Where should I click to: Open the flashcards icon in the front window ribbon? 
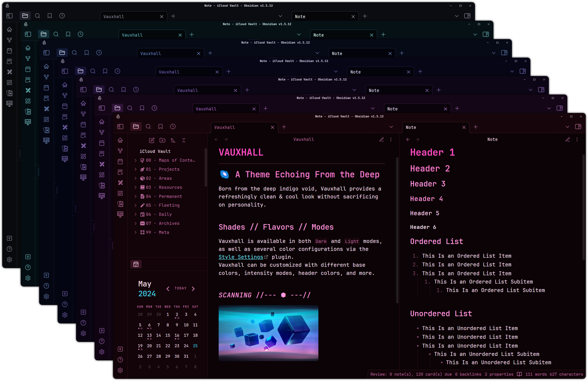pyautogui.click(x=120, y=204)
